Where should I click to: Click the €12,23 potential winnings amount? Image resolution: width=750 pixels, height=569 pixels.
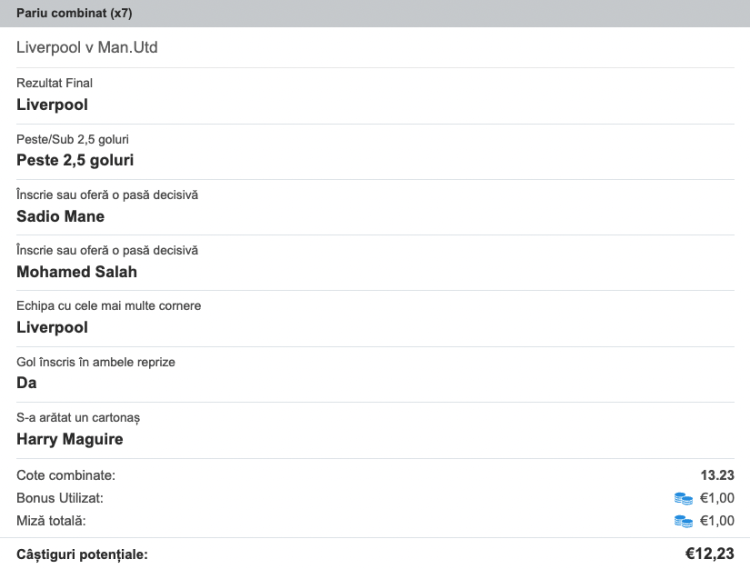tap(709, 554)
